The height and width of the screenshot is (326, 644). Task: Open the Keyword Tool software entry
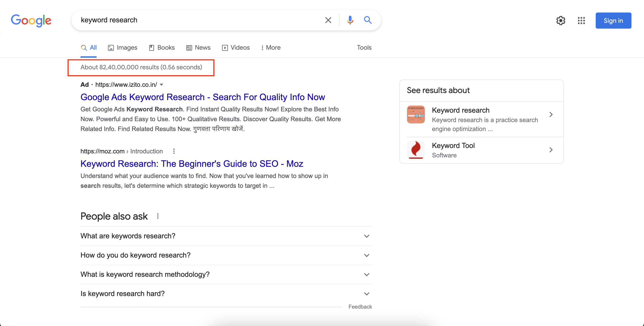pos(481,150)
